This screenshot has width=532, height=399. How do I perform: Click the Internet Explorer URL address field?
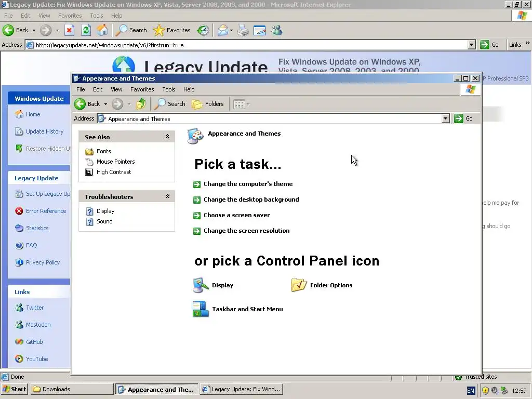click(246, 45)
